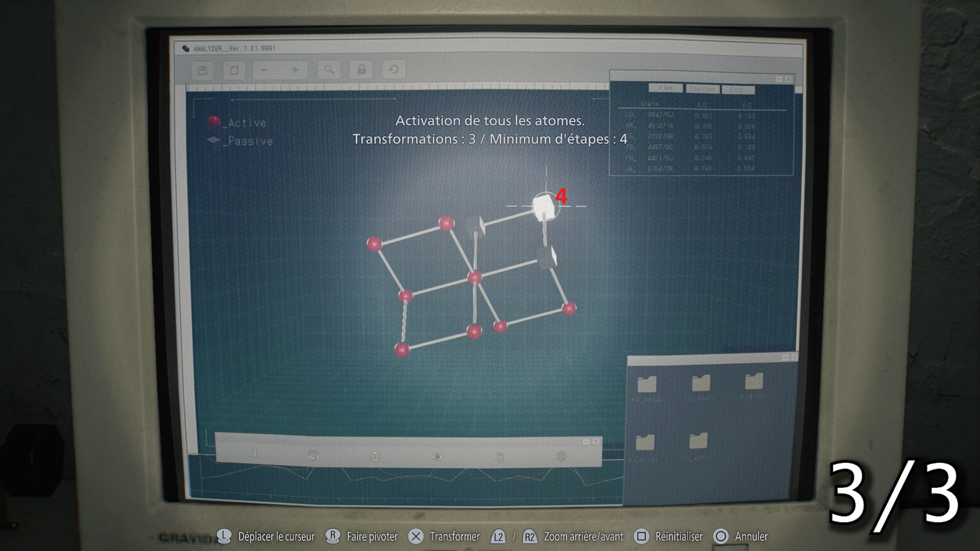This screenshot has height=551, width=980.
Task: Switch to the Edit tab
Action: (737, 90)
